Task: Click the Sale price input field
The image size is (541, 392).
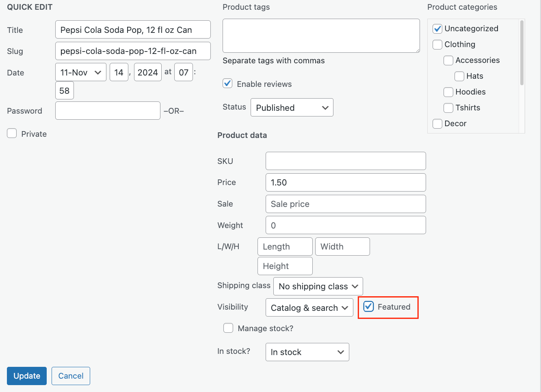Action: coord(346,204)
